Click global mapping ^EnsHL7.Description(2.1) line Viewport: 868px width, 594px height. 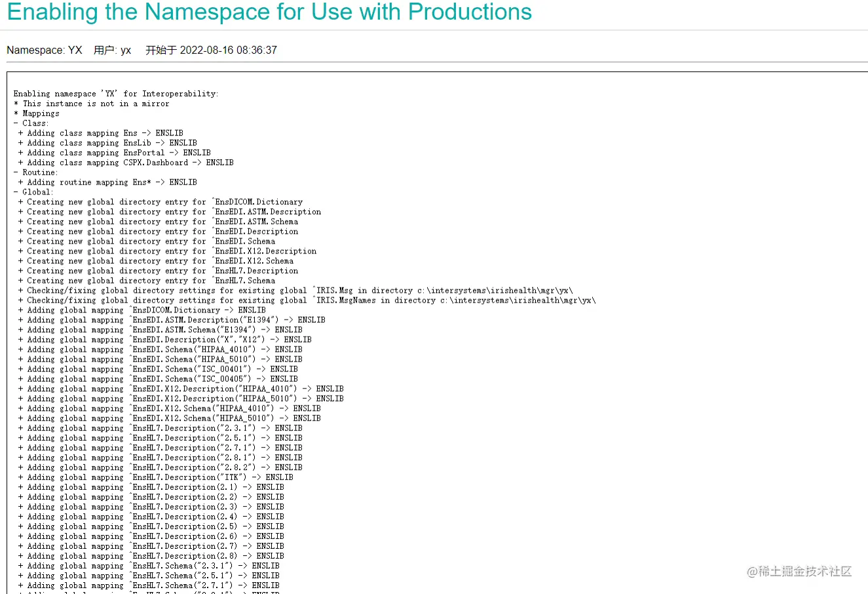pyautogui.click(x=151, y=487)
